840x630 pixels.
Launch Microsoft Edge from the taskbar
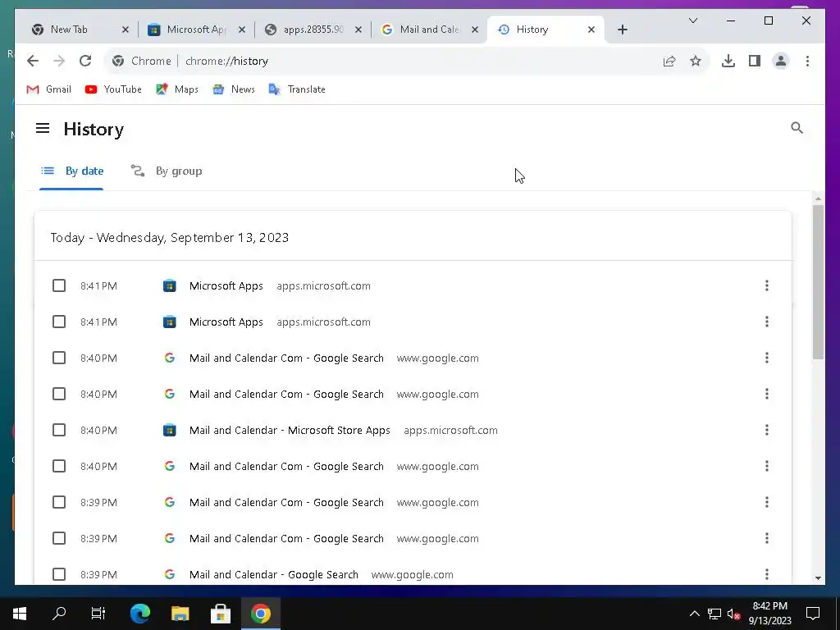(140, 614)
